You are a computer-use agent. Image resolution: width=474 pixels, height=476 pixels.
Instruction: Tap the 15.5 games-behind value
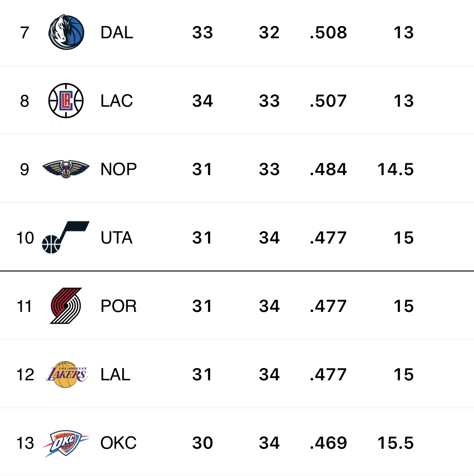[395, 443]
